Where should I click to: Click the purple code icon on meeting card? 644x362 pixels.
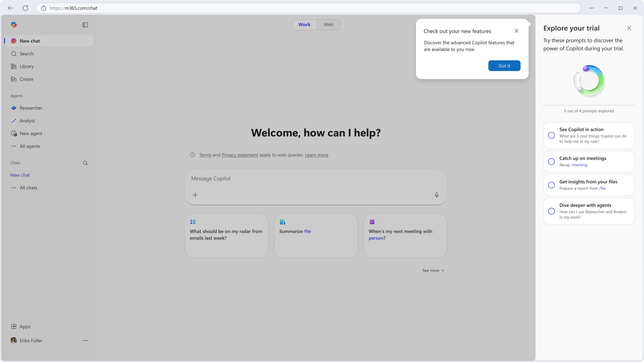pos(372,222)
